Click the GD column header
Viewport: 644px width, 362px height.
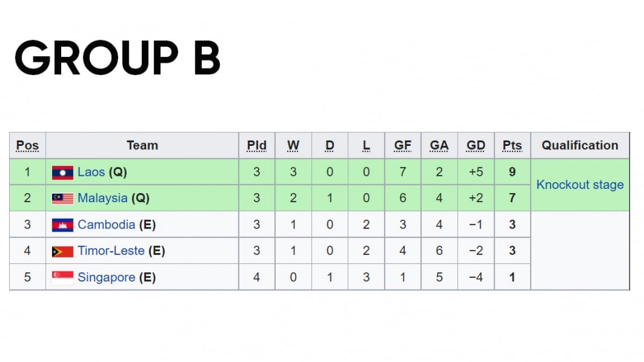pyautogui.click(x=475, y=145)
